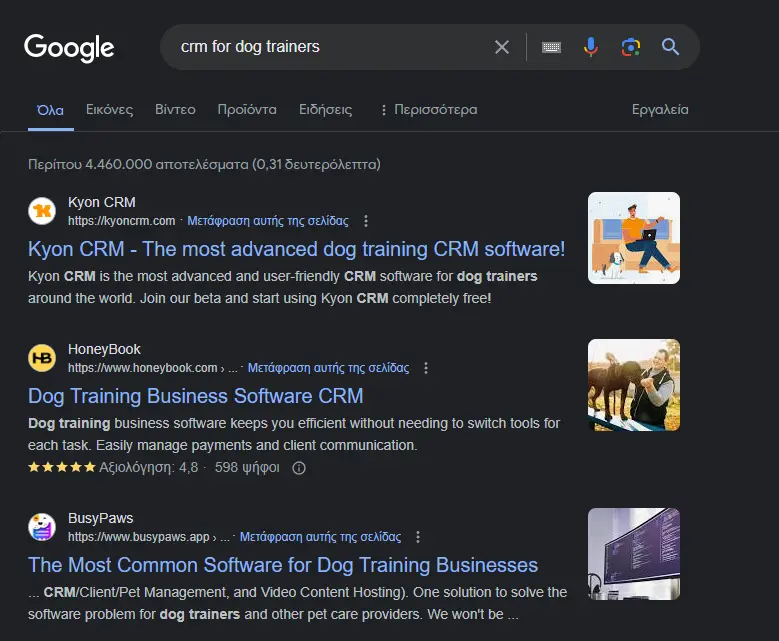Click the Kyon CRM site favicon
Screen dimensions: 779x641
click(x=42, y=211)
